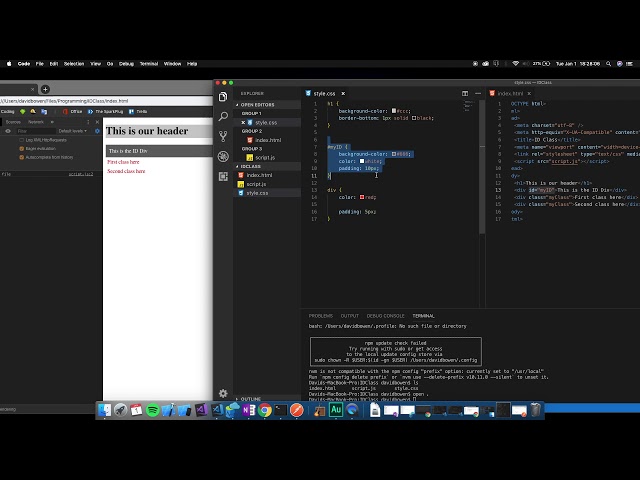Toggle Log XMLHttpRequests checkbox

coord(22,140)
